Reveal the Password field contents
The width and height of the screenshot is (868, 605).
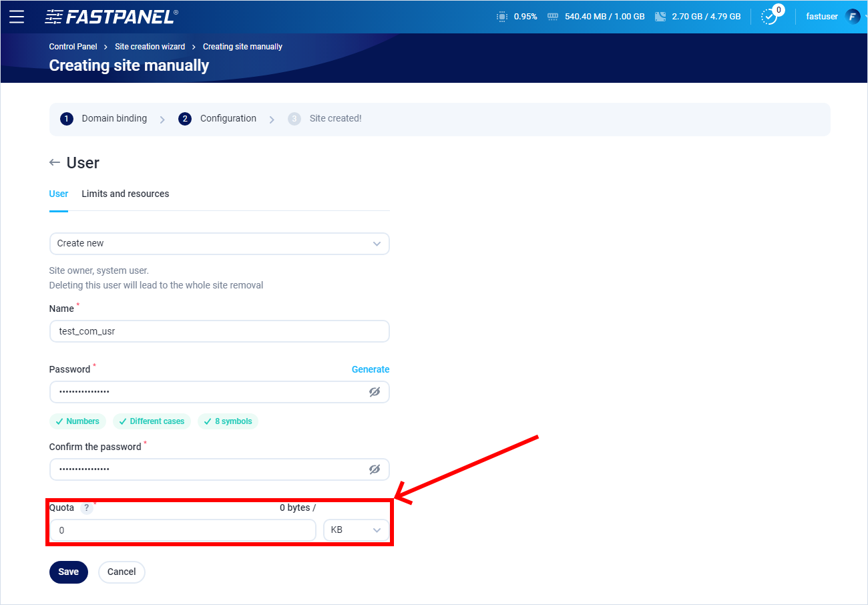click(x=375, y=392)
